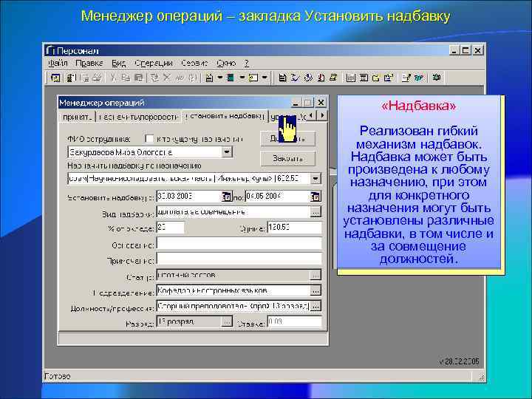
Task: Click the Подразделение field 'Кафедра иностранных языков'
Action: [233, 291]
